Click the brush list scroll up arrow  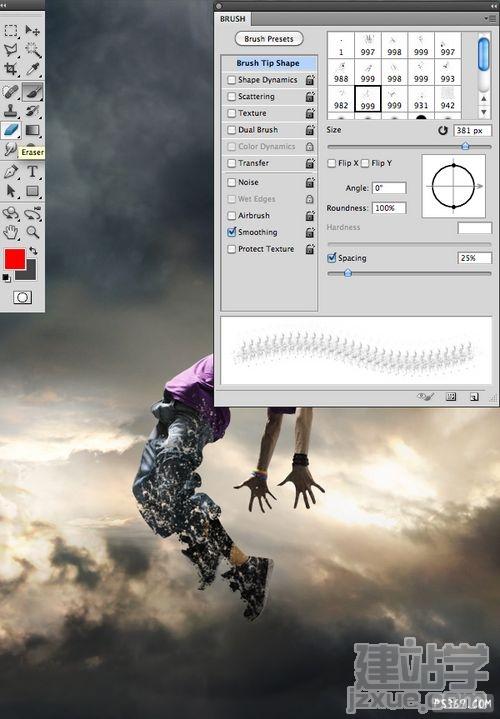click(x=483, y=99)
